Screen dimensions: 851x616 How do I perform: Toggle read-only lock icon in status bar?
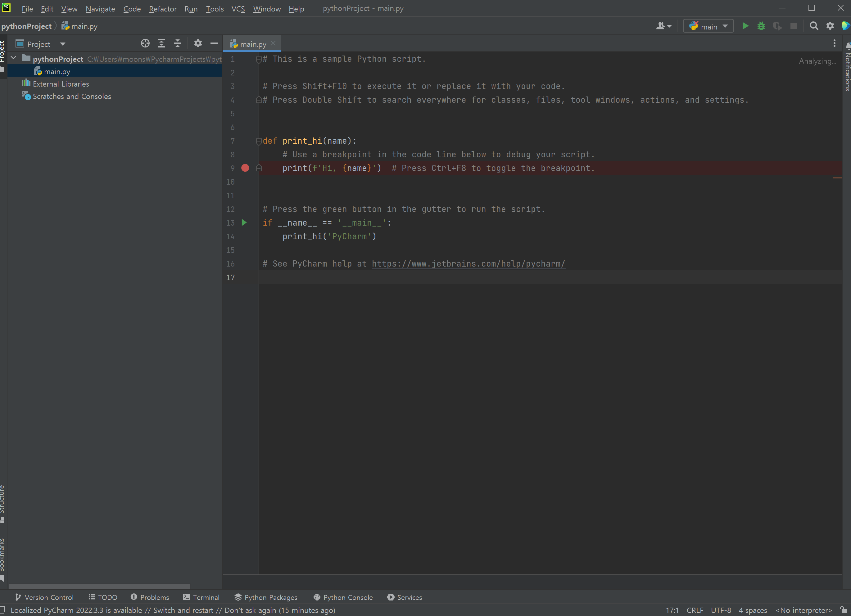pos(843,609)
